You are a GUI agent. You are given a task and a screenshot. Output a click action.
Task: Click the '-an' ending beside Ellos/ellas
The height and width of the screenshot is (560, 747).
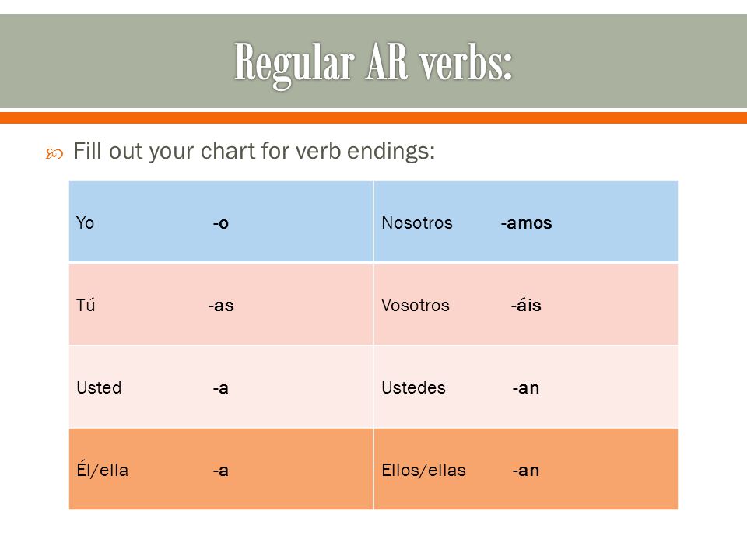525,471
